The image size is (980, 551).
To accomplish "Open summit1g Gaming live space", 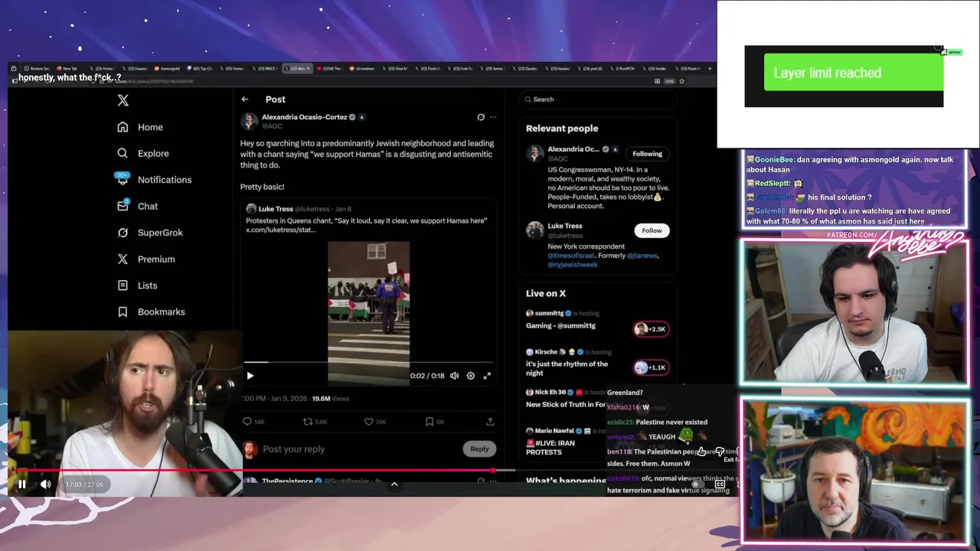I will [x=560, y=326].
